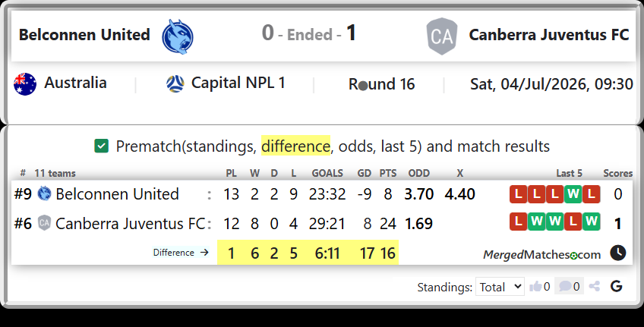Click the share icon
Screen dimensions: 644x327
click(x=595, y=286)
